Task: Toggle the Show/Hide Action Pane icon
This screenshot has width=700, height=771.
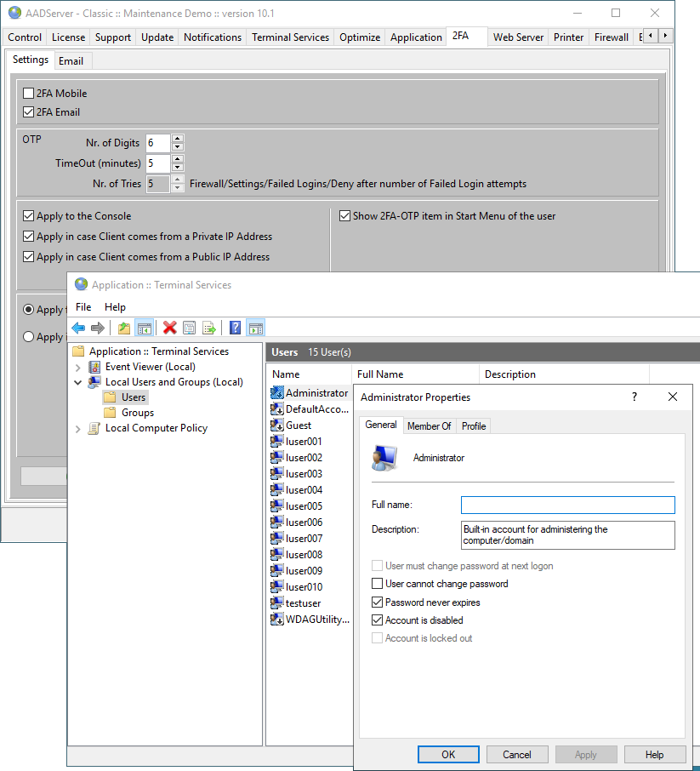Action: point(256,328)
